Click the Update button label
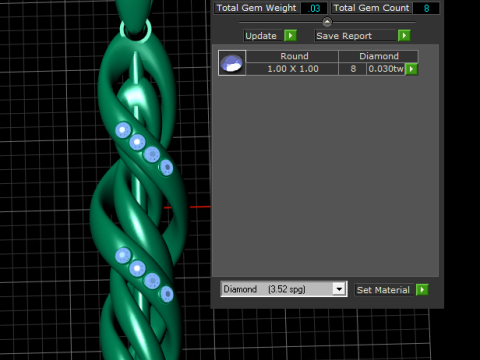 (261, 36)
